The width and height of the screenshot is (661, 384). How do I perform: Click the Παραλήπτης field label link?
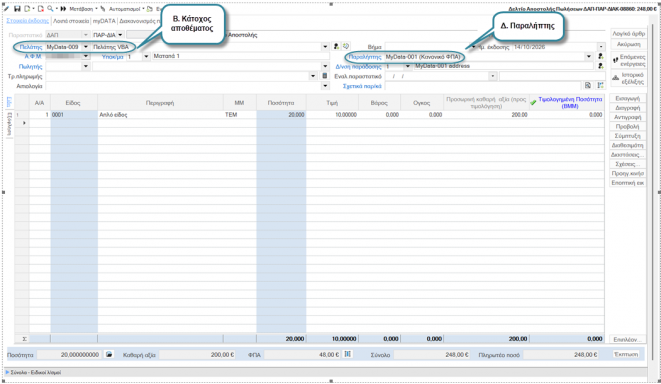(365, 56)
